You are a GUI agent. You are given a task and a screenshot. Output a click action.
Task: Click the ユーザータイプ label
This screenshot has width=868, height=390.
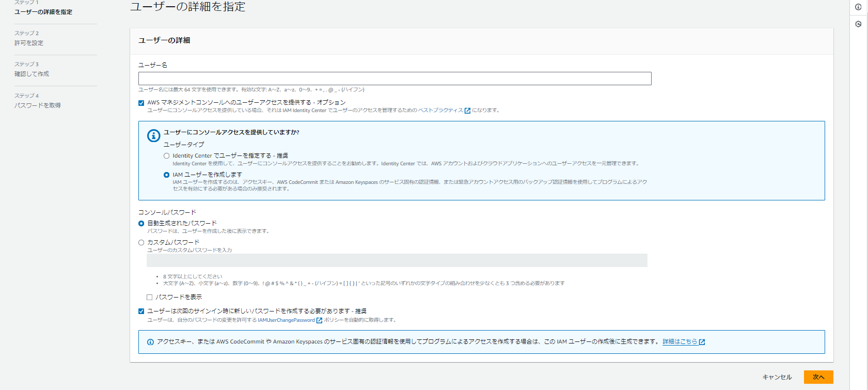pyautogui.click(x=184, y=145)
